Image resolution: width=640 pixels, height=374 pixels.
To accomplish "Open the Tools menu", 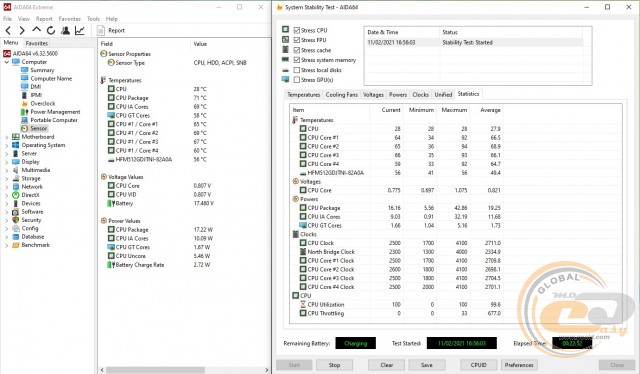I will point(93,19).
